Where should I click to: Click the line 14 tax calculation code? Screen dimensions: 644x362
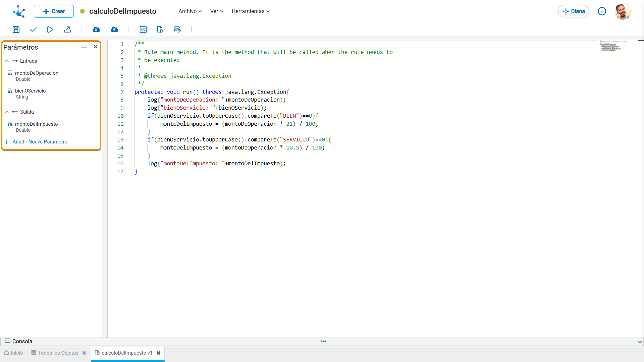click(242, 147)
